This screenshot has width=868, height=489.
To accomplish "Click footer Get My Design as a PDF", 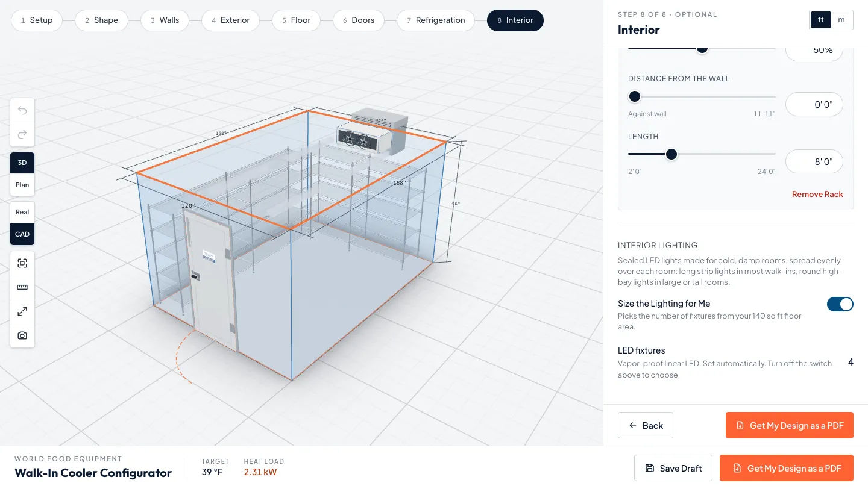I will (787, 468).
